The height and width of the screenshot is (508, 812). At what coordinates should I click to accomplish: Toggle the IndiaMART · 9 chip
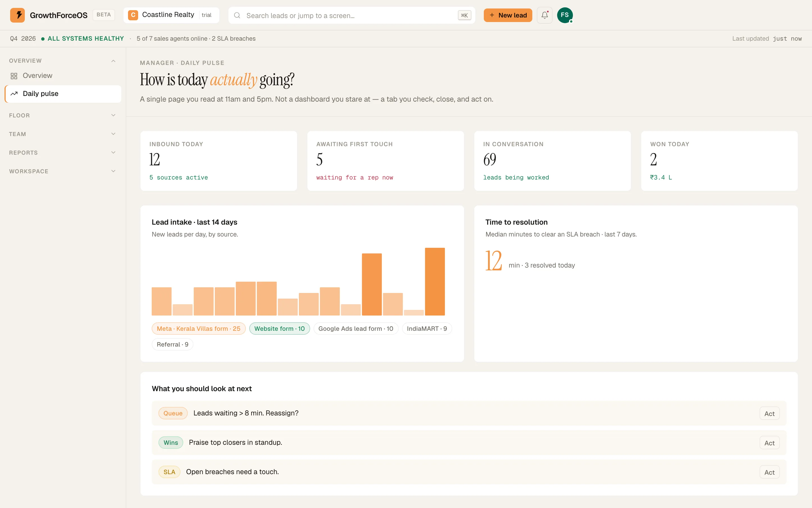tap(427, 329)
